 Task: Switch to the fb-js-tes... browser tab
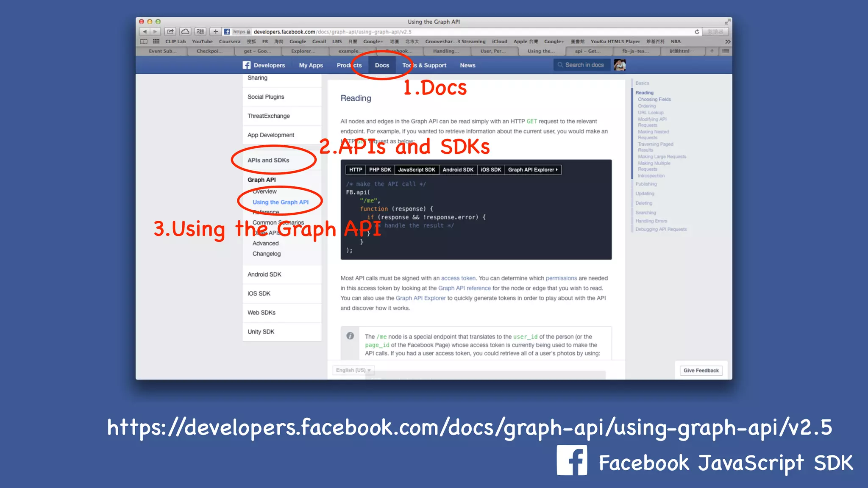(635, 51)
